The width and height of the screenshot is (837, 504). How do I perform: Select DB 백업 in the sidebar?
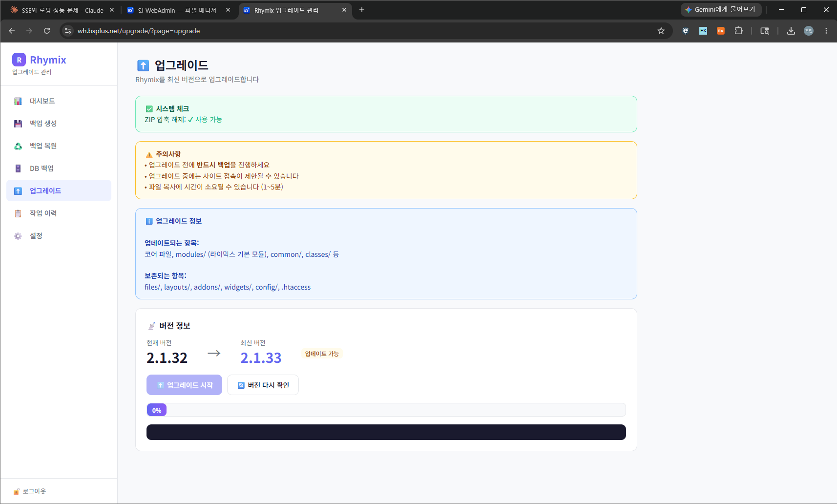[x=59, y=168]
